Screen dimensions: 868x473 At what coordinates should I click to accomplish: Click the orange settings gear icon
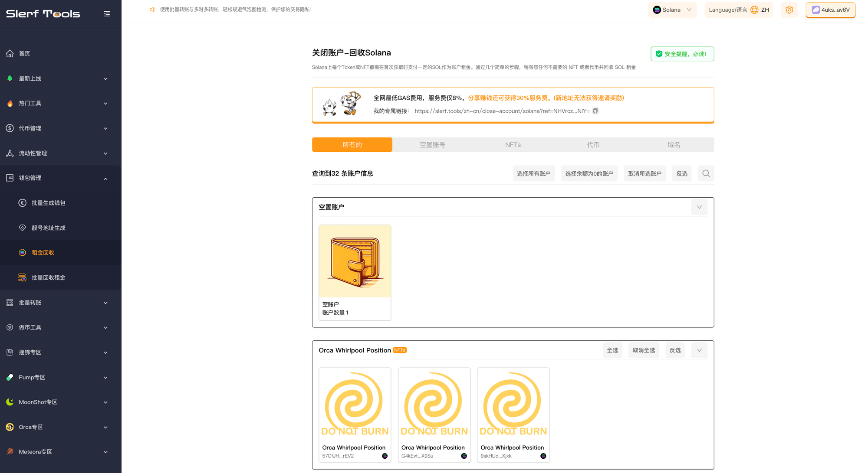(x=789, y=10)
